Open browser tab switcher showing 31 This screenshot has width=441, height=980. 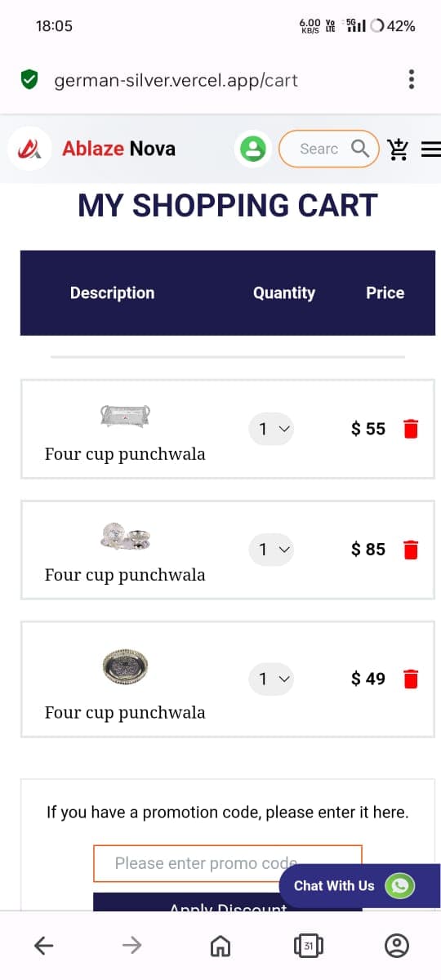coord(308,946)
